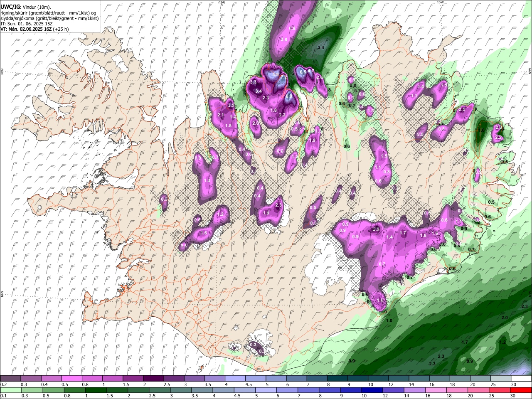Pick the palest green swatch starting the lower legend
This screenshot has height=399, width=532.
click(x=10, y=390)
